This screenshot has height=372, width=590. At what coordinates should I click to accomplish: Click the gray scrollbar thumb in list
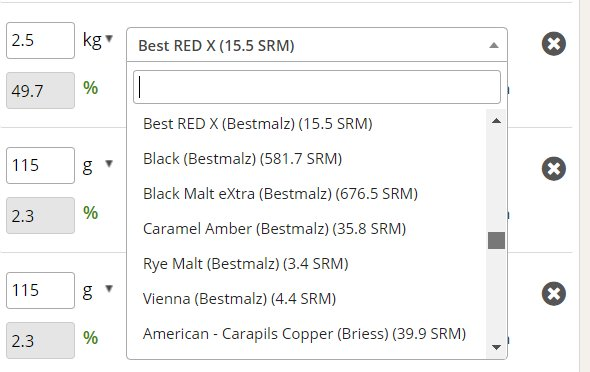(496, 240)
